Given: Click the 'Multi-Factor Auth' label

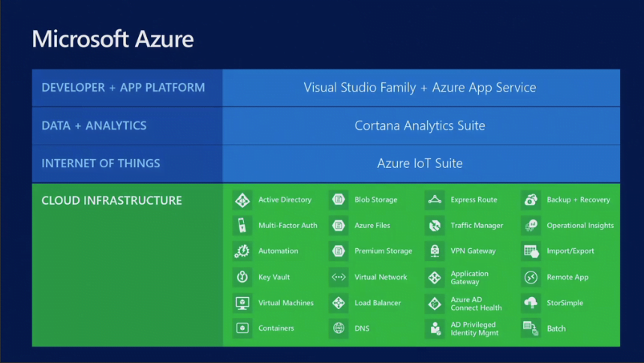Looking at the screenshot, I should (287, 225).
